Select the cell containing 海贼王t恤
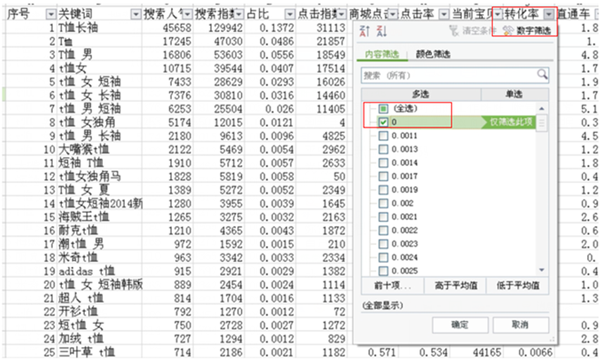This screenshot has width=600, height=360. pos(99,217)
